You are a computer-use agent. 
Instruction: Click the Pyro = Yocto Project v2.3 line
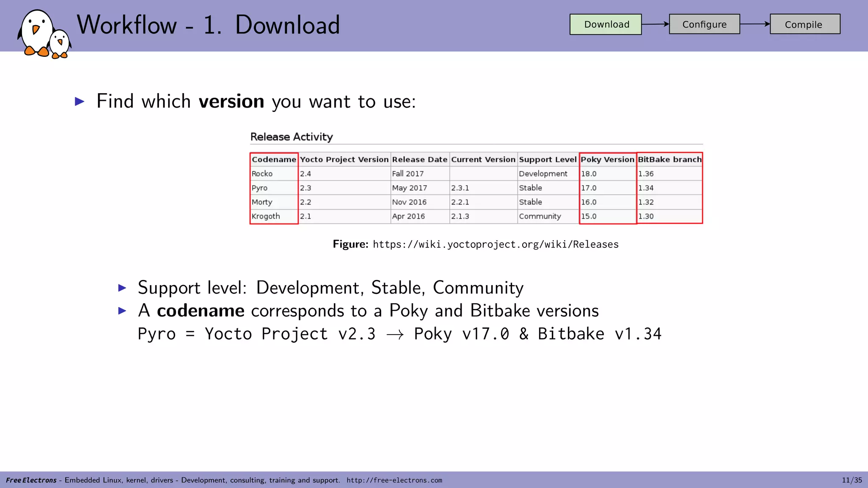coord(399,334)
